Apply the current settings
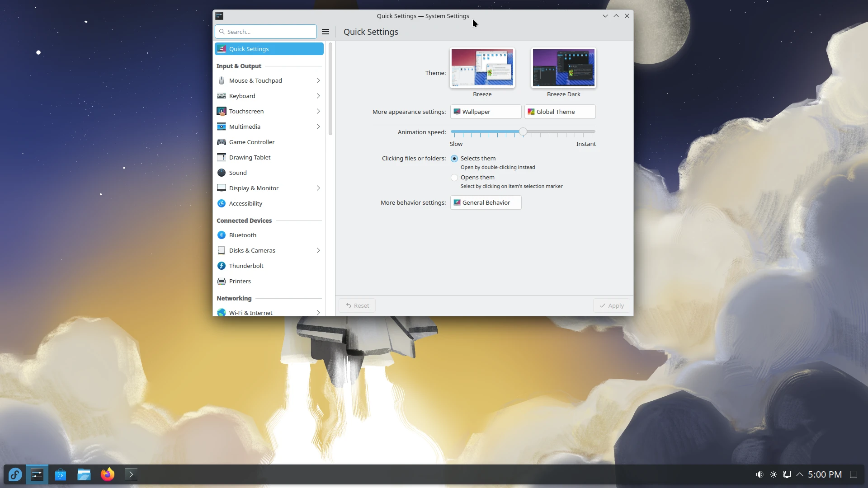 611,305
